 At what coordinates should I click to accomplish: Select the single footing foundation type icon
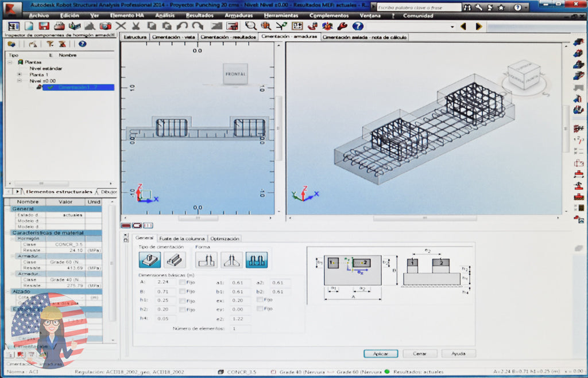point(149,259)
